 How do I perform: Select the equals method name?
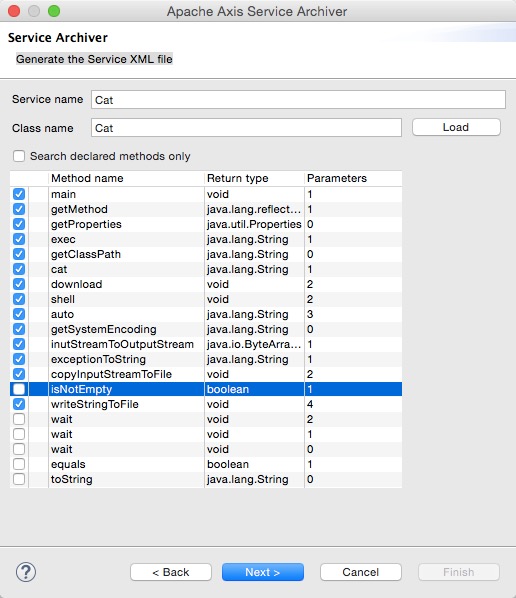(x=68, y=464)
